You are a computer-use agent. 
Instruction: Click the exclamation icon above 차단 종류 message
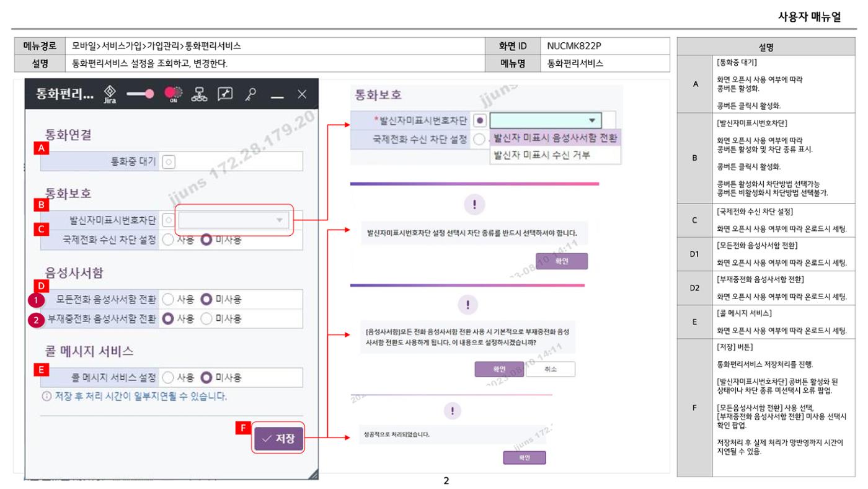tap(475, 206)
